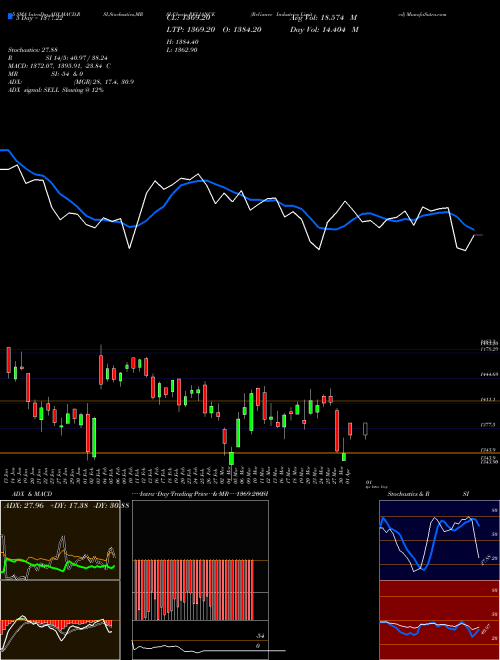The height and width of the screenshot is (660, 500).
Task: Click the hollow last candlestick on chart
Action: (365, 429)
